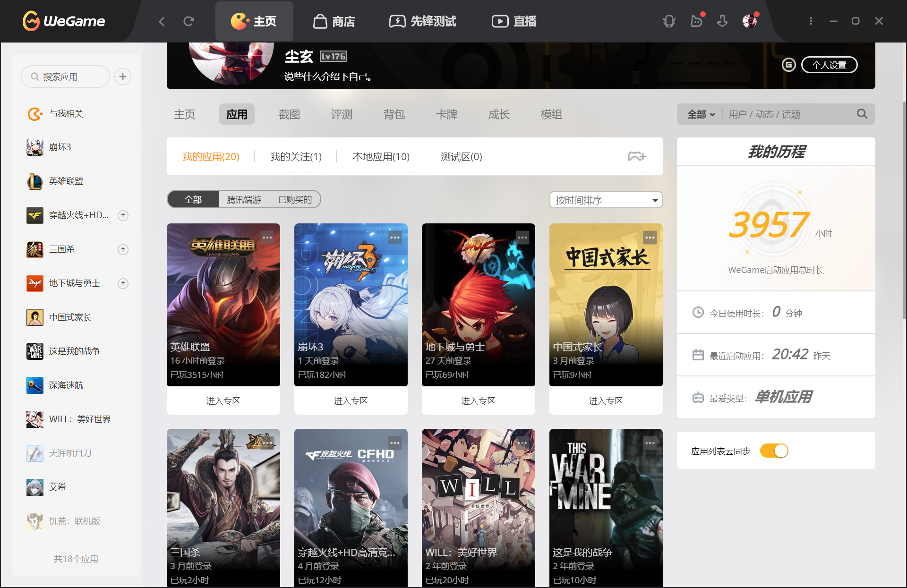
Task: Click the WeGame logo
Action: [x=64, y=21]
